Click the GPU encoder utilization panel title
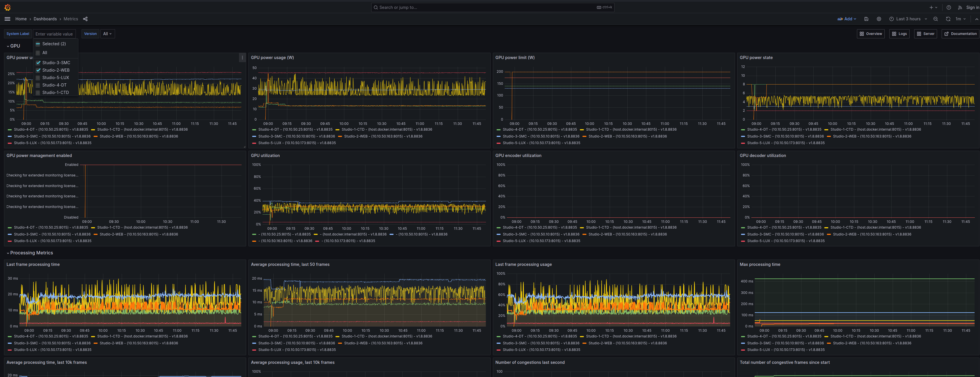Viewport: 980px width, 377px height. tap(518, 156)
